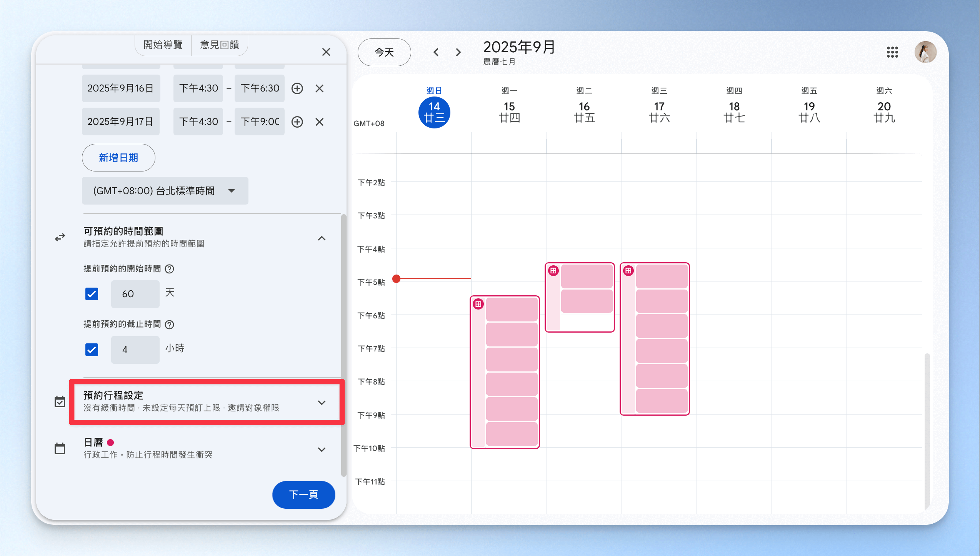
Task: Expand the 日曆 section
Action: pyautogui.click(x=322, y=449)
